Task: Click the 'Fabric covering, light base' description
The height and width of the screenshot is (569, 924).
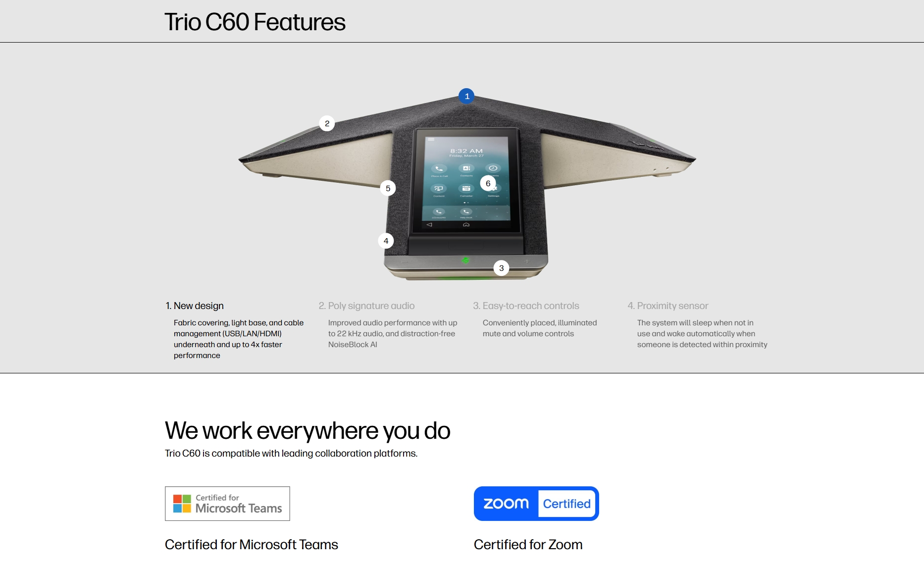Action: tap(239, 339)
